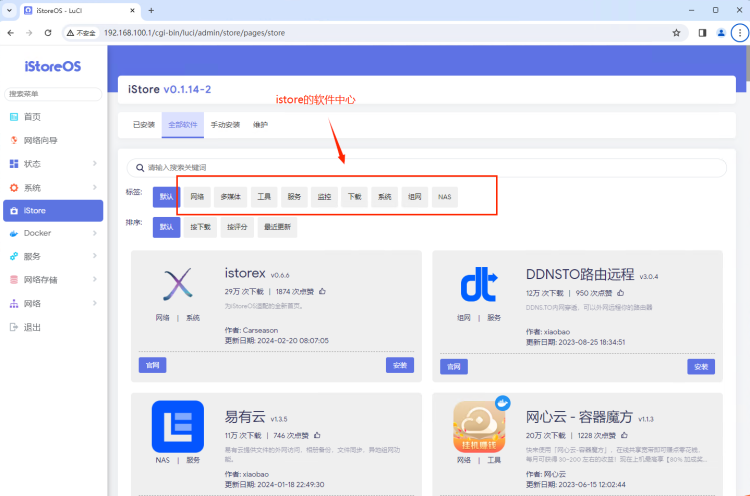Open 官网 for DDNSTO路由远程
The height and width of the screenshot is (496, 750).
[454, 367]
